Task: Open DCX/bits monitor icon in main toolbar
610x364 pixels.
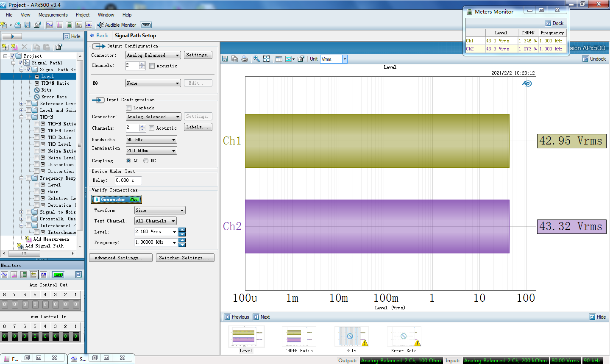Action: (x=89, y=25)
